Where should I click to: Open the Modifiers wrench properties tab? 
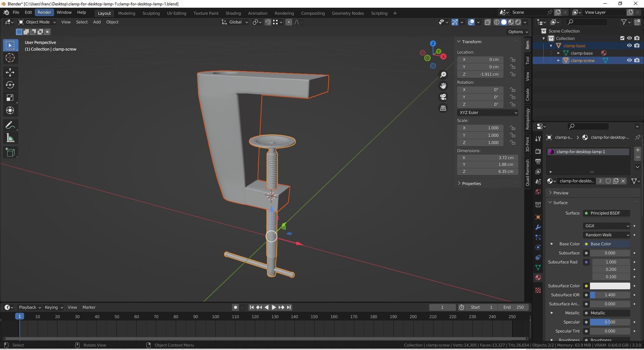click(538, 227)
